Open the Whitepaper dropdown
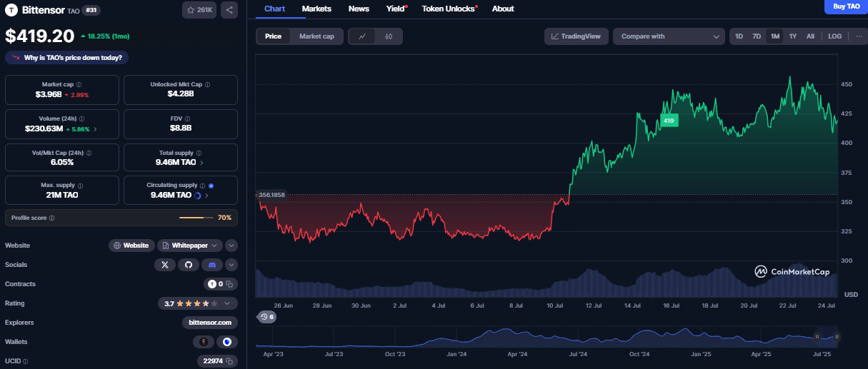Viewport: 868px width, 369px height. coord(189,246)
